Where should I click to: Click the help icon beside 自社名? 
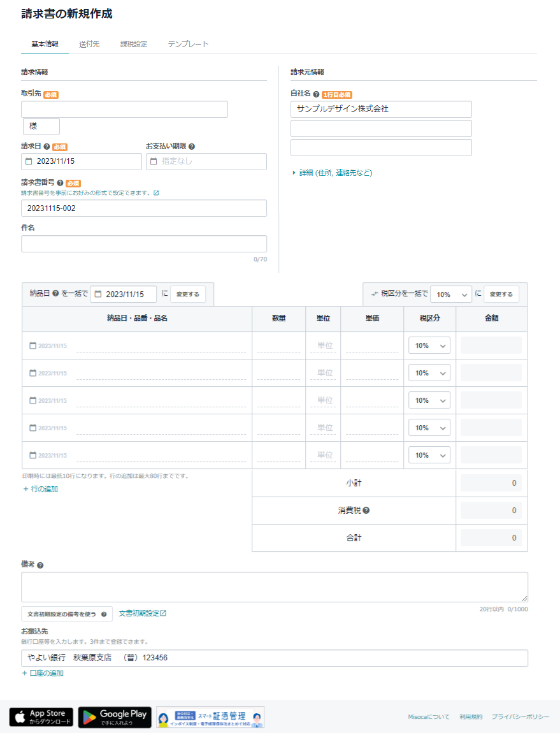[316, 94]
